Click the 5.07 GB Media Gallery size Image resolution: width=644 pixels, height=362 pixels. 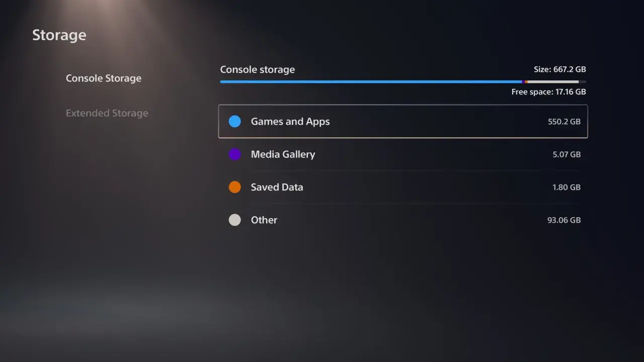click(x=567, y=154)
